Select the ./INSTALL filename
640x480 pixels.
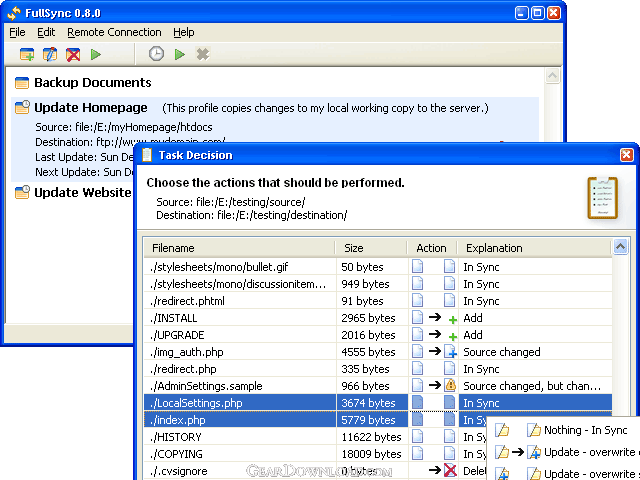(x=173, y=318)
